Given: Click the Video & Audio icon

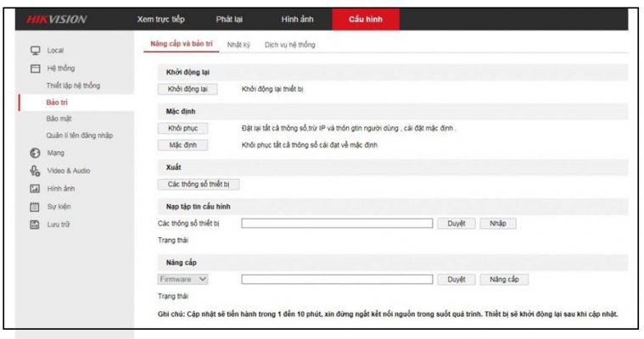Looking at the screenshot, I should 36,171.
